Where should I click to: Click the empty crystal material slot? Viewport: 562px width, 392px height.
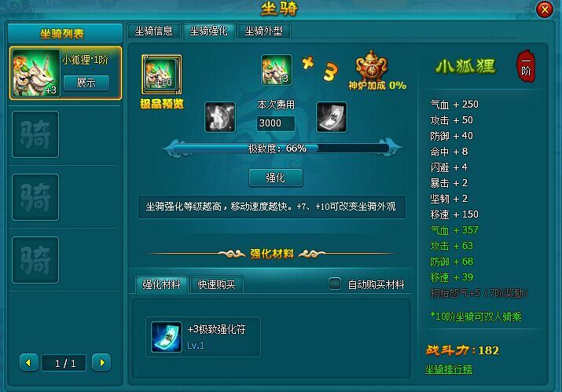(x=220, y=117)
